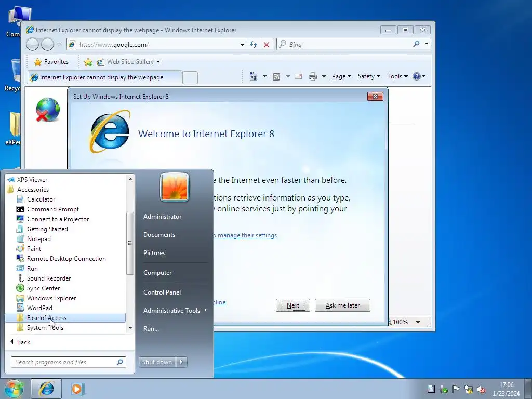The image size is (532, 399).
Task: Open XPS Viewer
Action: click(x=32, y=180)
